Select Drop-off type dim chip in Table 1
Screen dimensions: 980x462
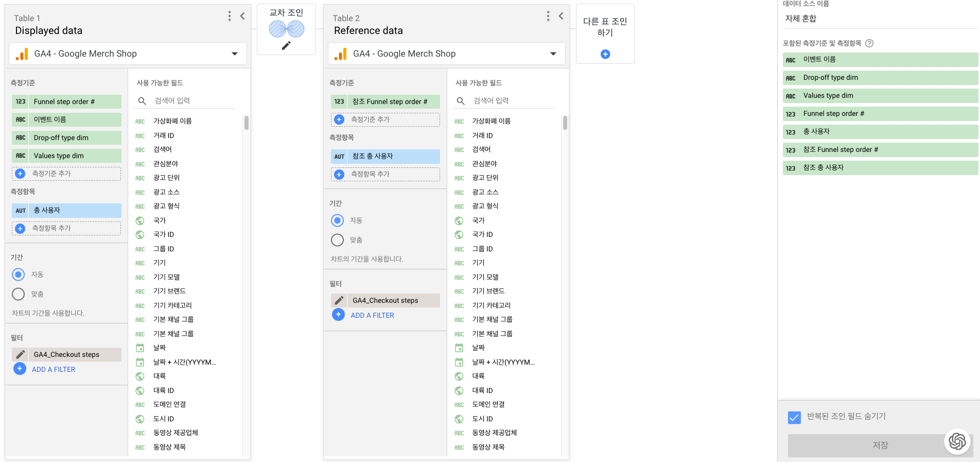(x=66, y=138)
